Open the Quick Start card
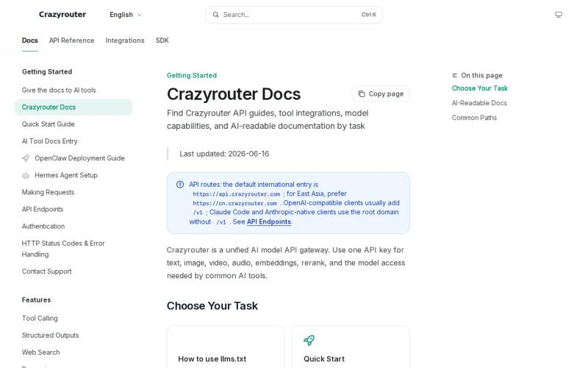This screenshot has width=588, height=368. 351,347
